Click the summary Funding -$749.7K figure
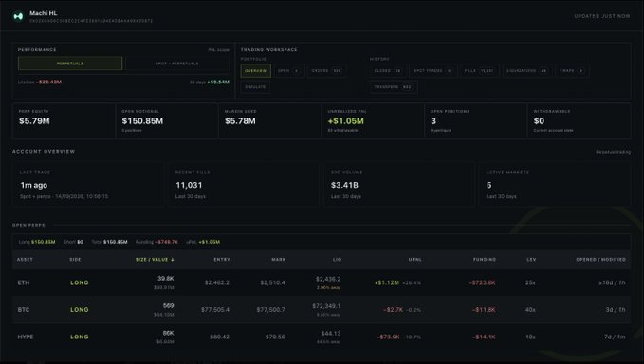This screenshot has height=364, width=644. [x=166, y=242]
